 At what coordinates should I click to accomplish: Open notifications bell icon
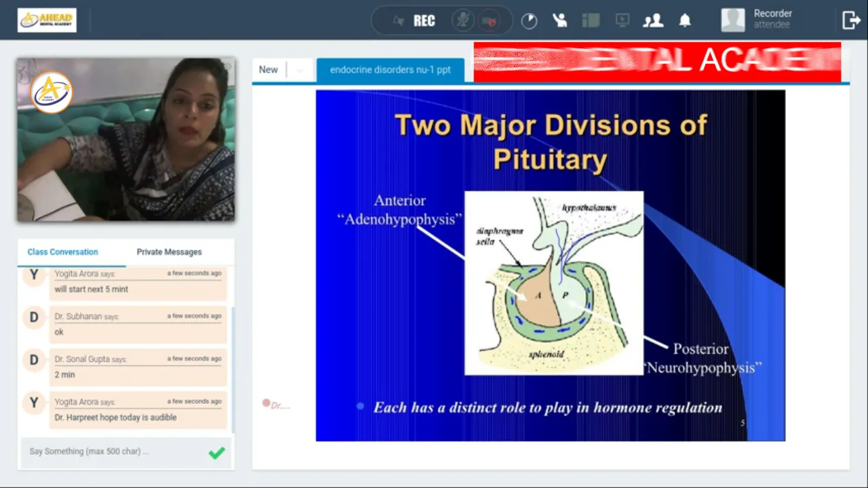coord(685,20)
